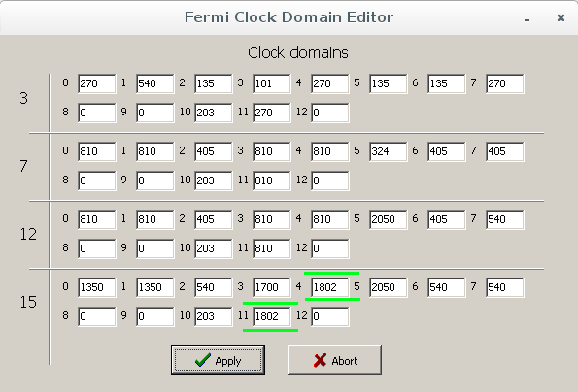Screen dimensions: 578x392
Task: Close the Fermi Clock Domain Editor window
Action: click(561, 17)
